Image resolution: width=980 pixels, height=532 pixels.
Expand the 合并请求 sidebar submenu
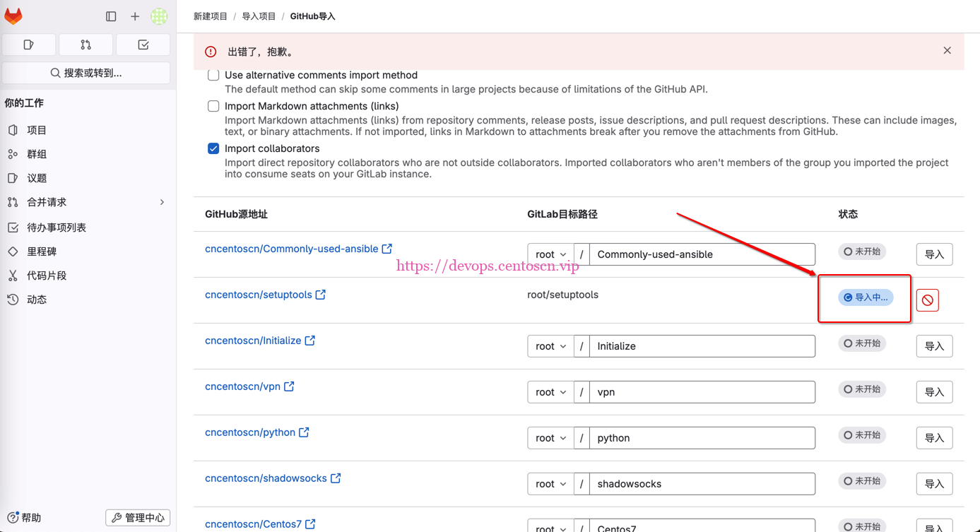[162, 202]
